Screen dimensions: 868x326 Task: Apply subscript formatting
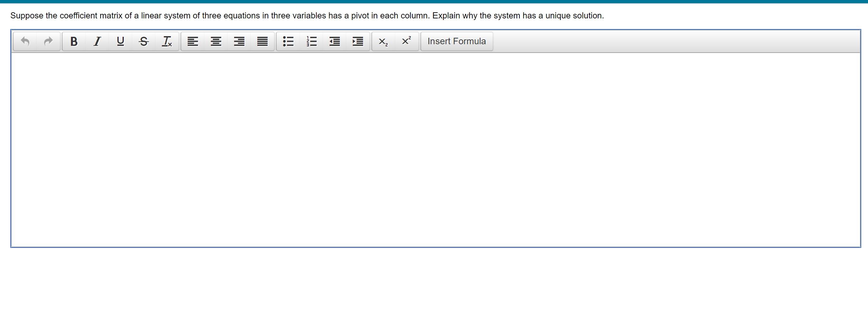pyautogui.click(x=383, y=41)
